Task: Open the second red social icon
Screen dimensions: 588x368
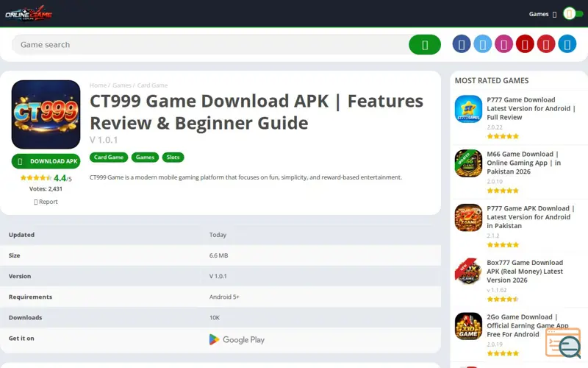Action: click(x=546, y=45)
